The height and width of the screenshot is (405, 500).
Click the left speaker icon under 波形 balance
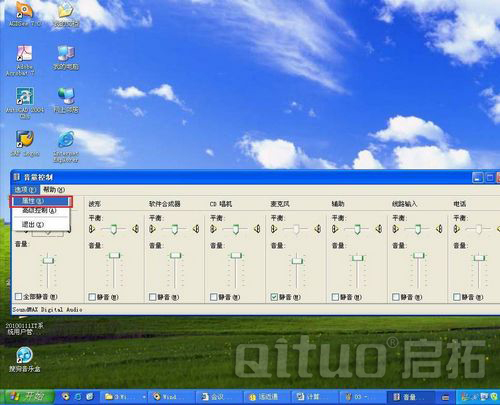[x=92, y=229]
